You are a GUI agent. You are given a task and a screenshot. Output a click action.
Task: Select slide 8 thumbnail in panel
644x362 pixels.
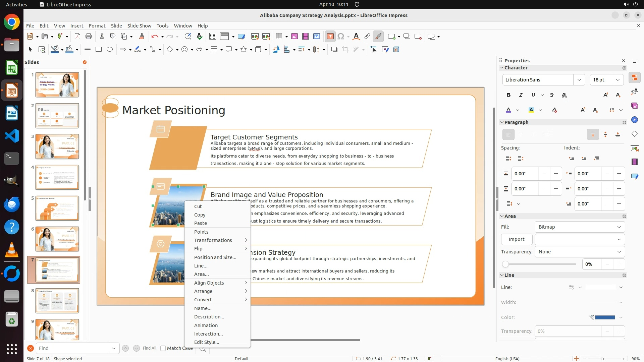coord(57,301)
